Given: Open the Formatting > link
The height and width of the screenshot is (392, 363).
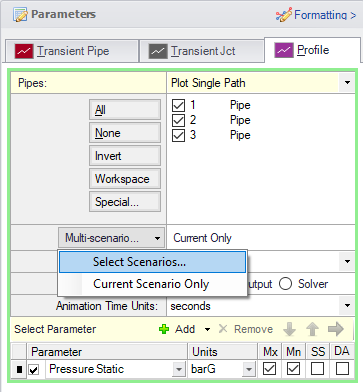Looking at the screenshot, I should [325, 15].
